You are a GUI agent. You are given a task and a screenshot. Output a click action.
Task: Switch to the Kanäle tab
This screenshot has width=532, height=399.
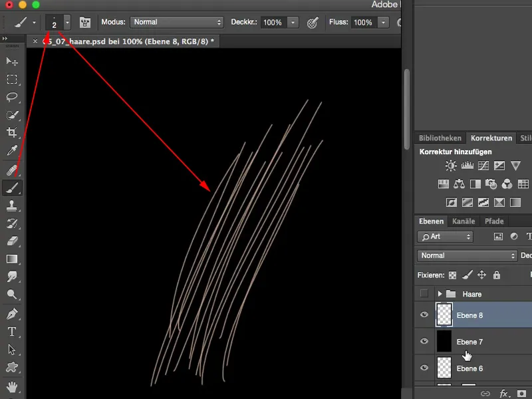[x=464, y=221]
